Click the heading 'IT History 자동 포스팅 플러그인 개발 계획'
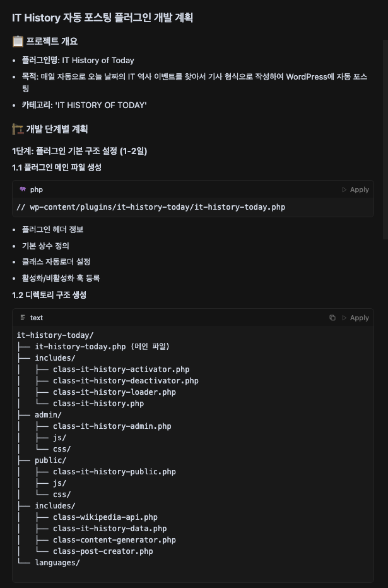The height and width of the screenshot is (588, 388). click(103, 18)
